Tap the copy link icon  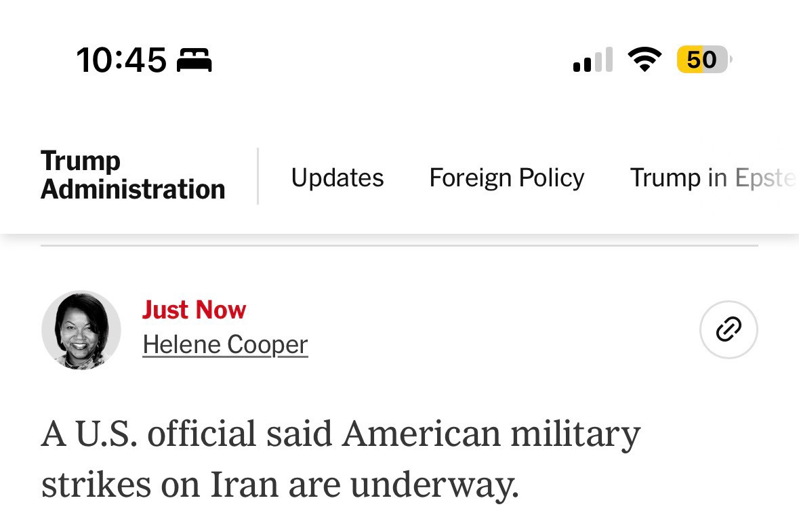click(728, 329)
